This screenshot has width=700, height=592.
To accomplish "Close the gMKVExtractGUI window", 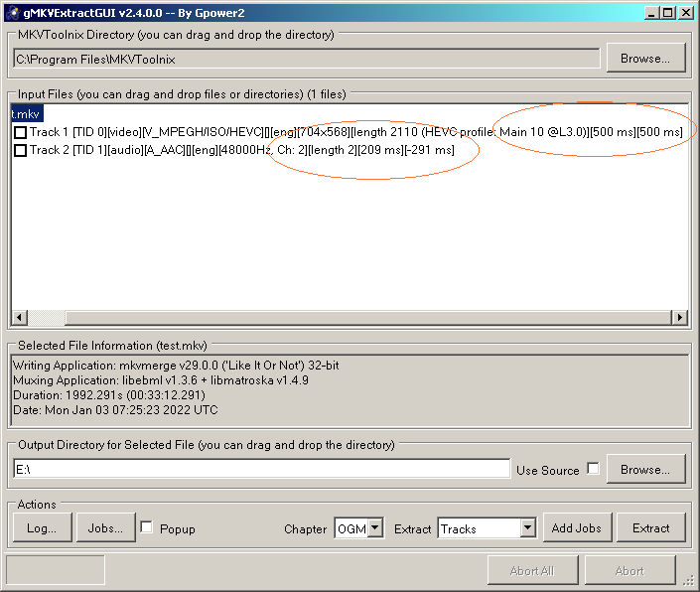I will coord(686,13).
